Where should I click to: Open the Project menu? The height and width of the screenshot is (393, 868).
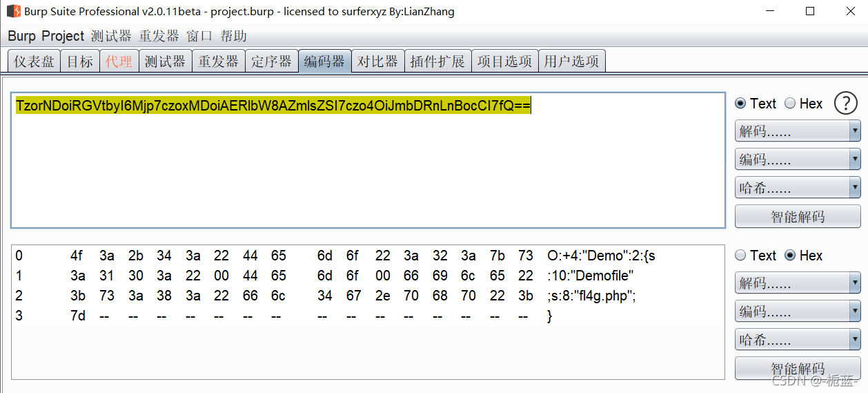click(63, 36)
